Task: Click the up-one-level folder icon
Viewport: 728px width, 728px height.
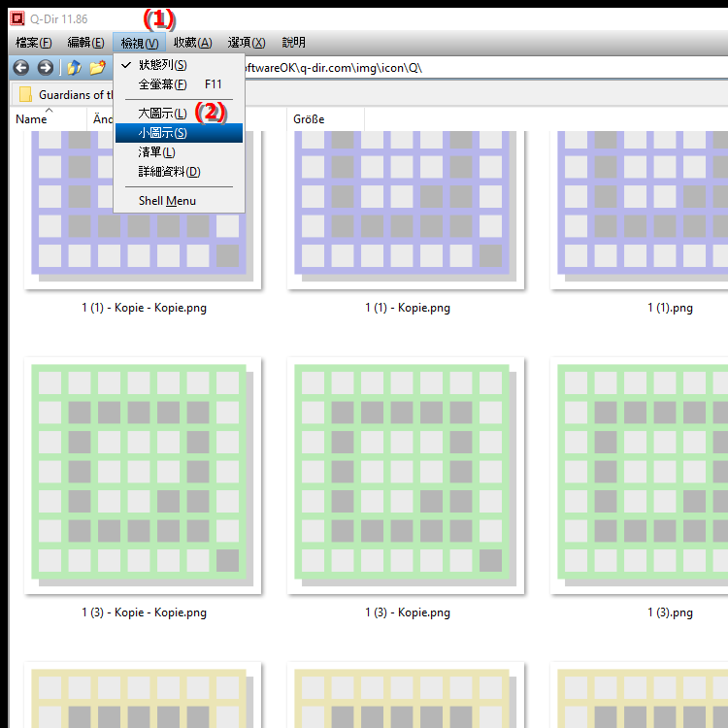Action: (74, 68)
